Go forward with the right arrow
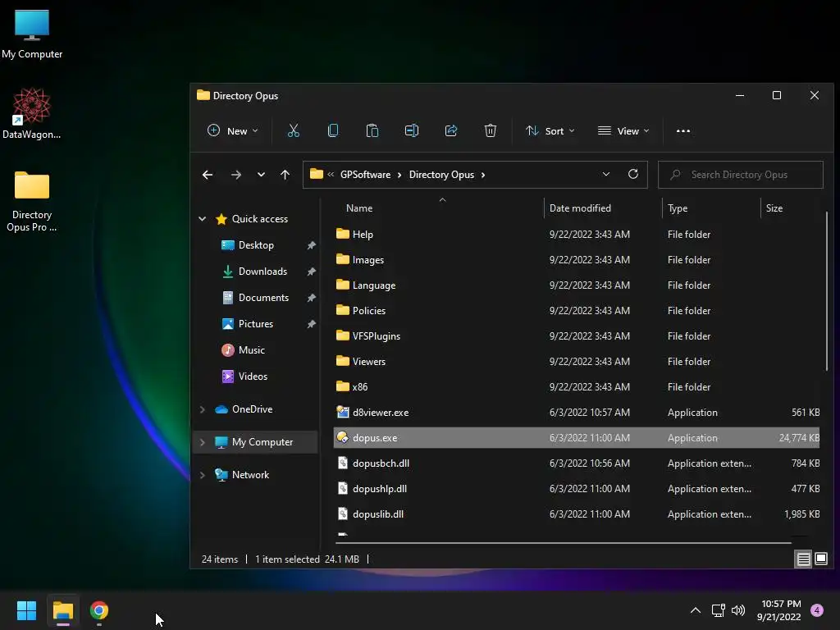The height and width of the screenshot is (630, 840). pyautogui.click(x=235, y=175)
